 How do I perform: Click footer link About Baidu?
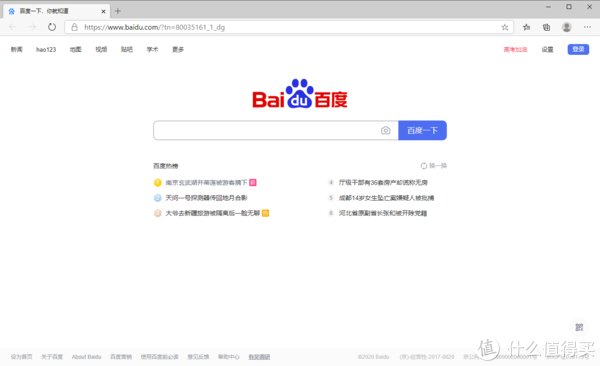pyautogui.click(x=86, y=357)
